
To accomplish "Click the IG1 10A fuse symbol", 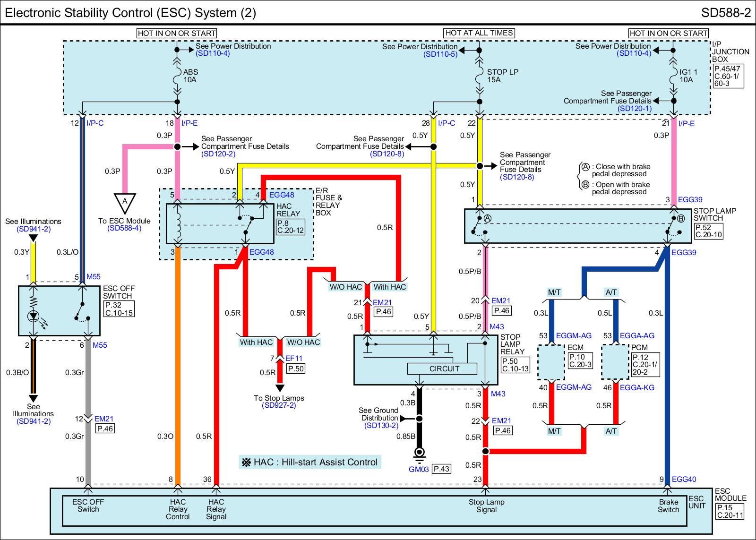I will tap(673, 76).
